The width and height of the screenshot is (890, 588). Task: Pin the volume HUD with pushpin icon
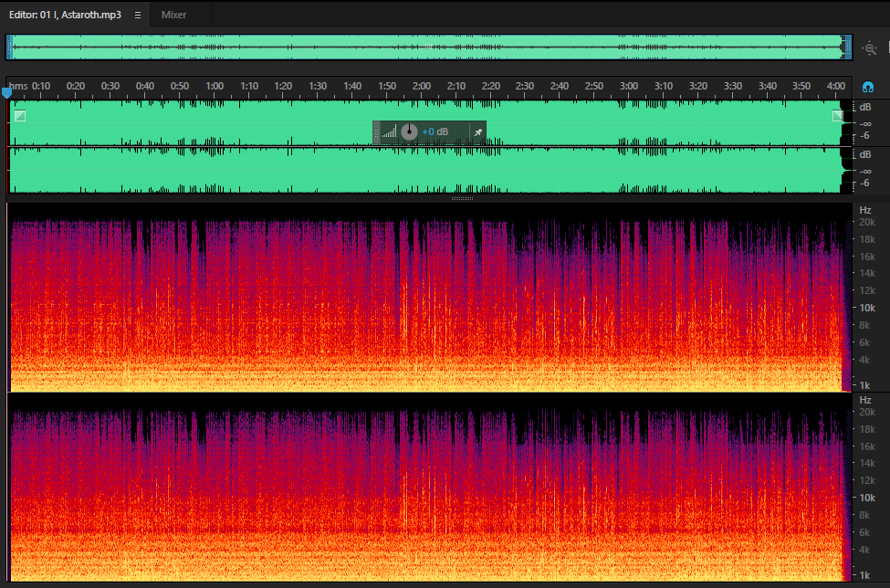coord(478,132)
